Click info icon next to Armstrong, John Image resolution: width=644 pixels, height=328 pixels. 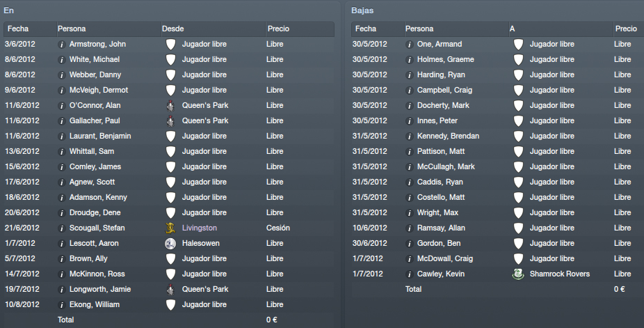click(x=62, y=45)
